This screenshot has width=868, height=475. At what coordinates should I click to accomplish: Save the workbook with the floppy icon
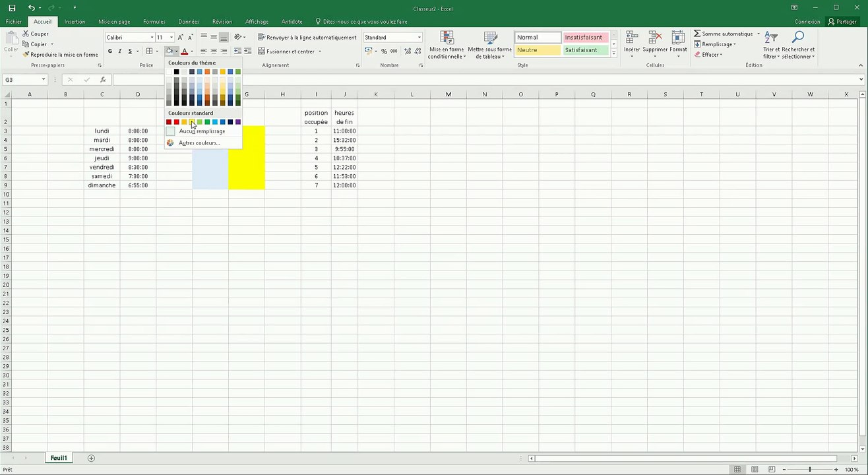pyautogui.click(x=12, y=8)
